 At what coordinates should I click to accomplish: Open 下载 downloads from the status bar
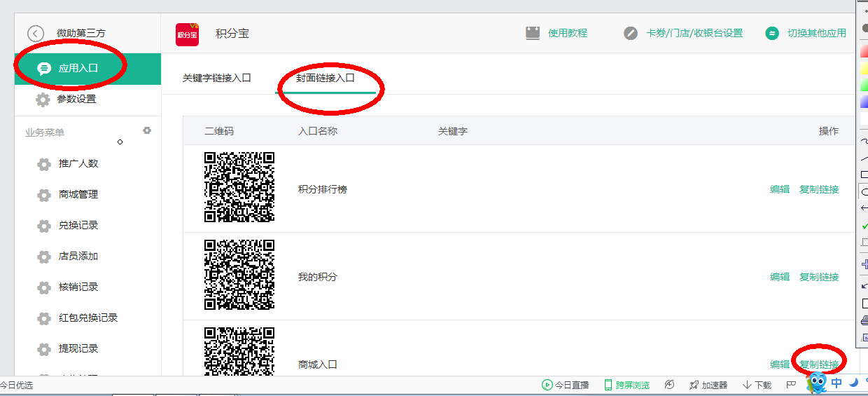tap(757, 385)
